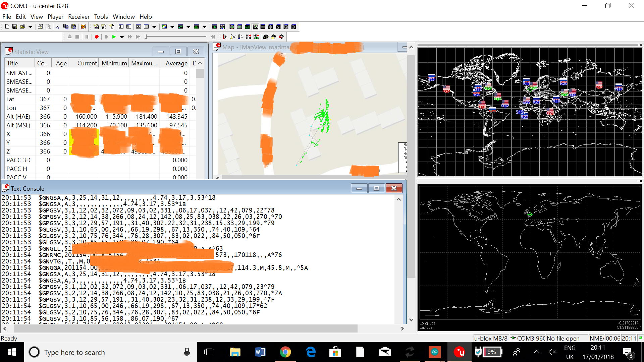This screenshot has height=362, width=644.
Task: Open the Messages View icon
Action: (x=121, y=26)
